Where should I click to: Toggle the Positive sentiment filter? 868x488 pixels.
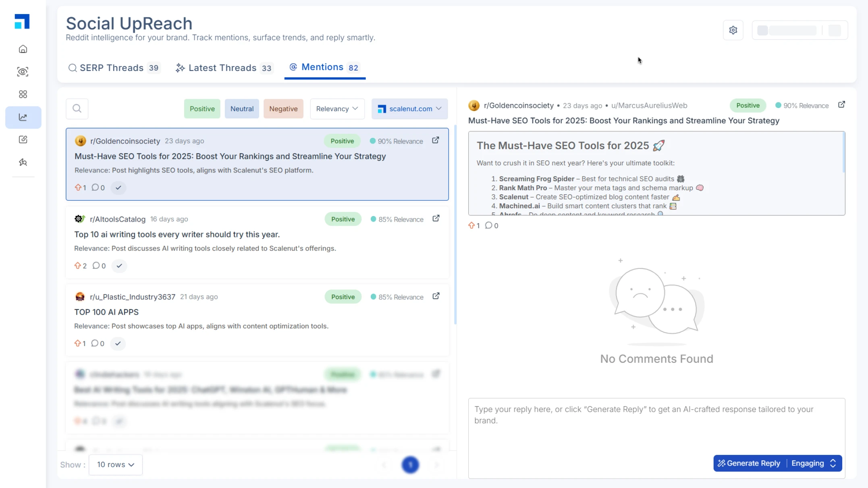point(202,109)
